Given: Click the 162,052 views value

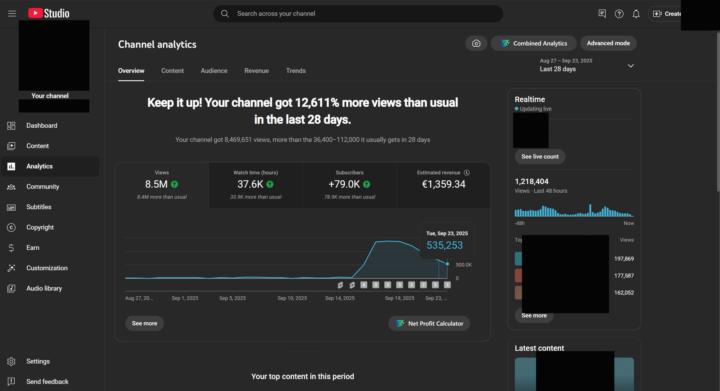Looking at the screenshot, I should pos(624,292).
